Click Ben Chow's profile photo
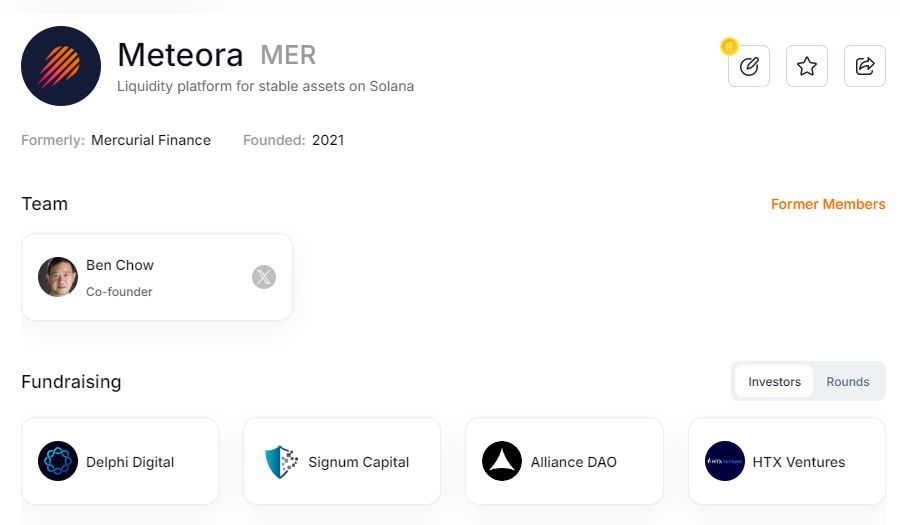The height and width of the screenshot is (525, 900). coord(58,277)
